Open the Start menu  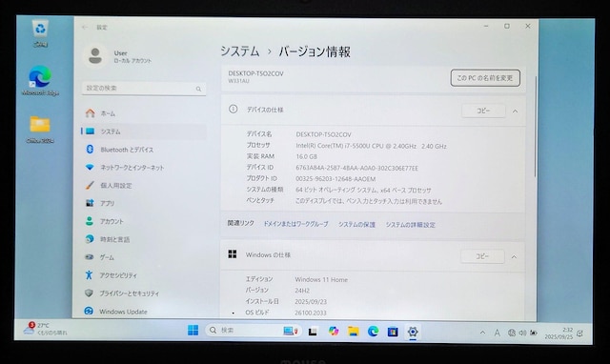[193, 330]
